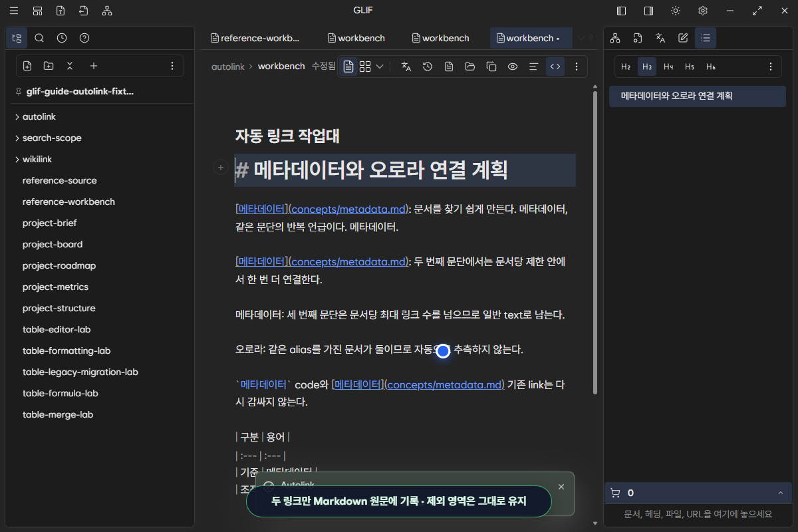
Task: Collapse all folders in the explorer
Action: (x=70, y=66)
